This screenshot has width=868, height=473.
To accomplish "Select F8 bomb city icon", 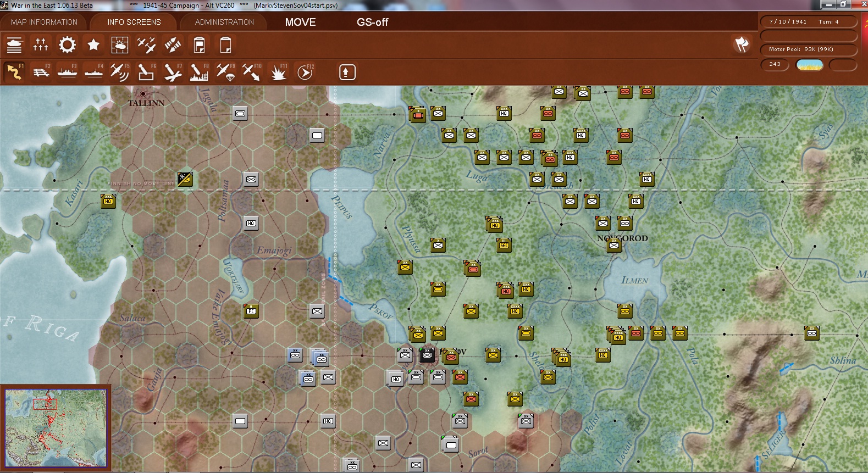I will pos(199,72).
